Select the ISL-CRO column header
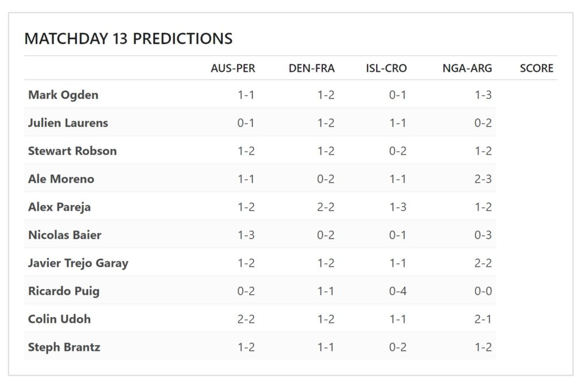Viewport: 588px width, 390px height. [x=386, y=68]
